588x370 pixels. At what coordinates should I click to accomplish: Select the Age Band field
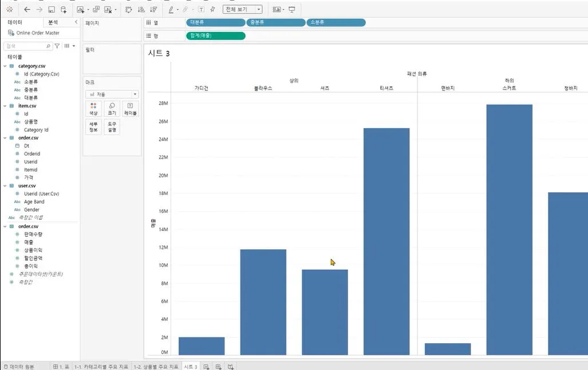(34, 202)
